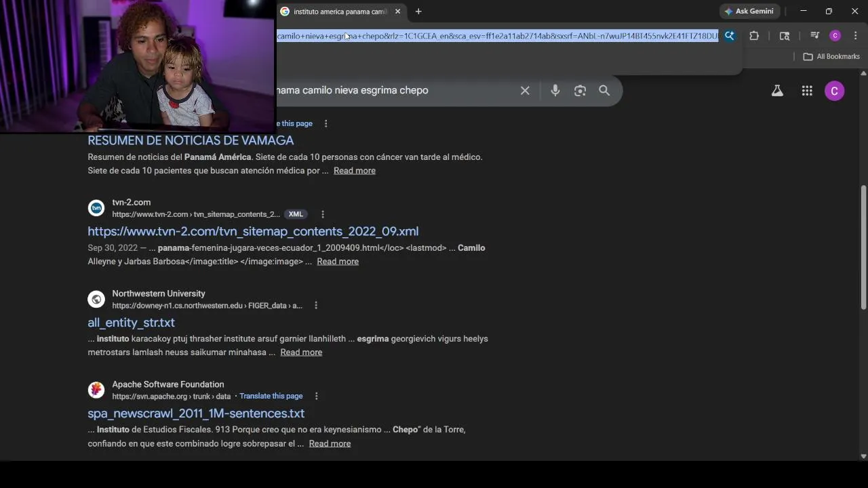868x488 pixels.
Task: Start voice search with microphone icon
Action: point(555,90)
